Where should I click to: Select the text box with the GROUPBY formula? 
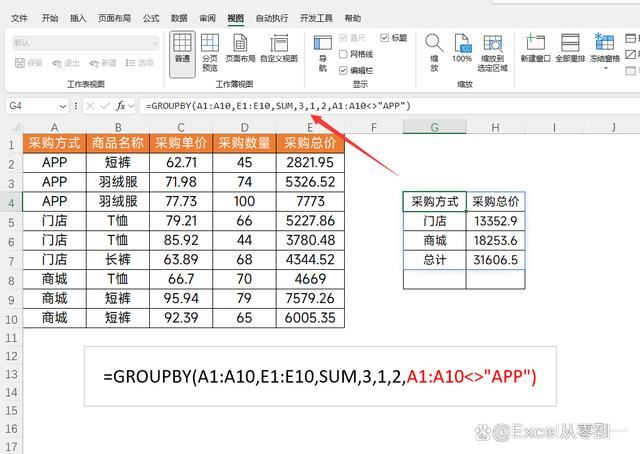pos(320,376)
